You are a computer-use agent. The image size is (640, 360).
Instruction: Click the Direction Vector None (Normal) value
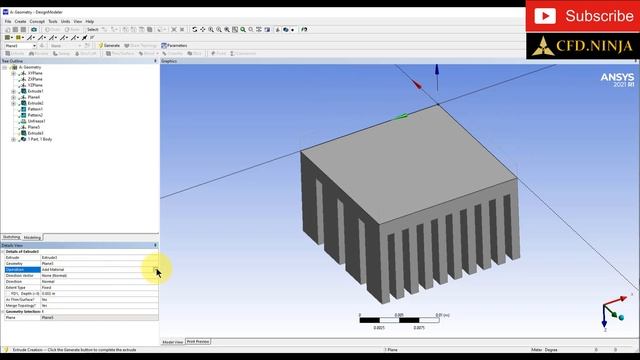[99, 276]
